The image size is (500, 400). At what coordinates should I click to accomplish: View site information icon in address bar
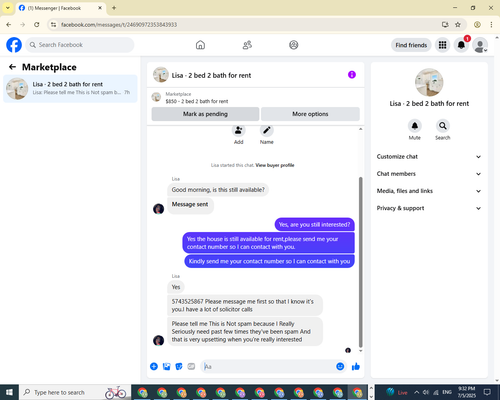point(53,24)
